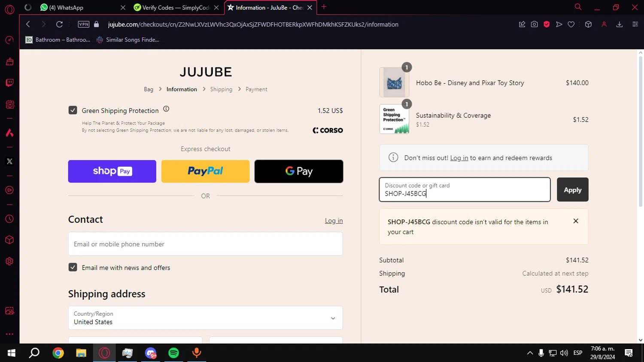This screenshot has height=362, width=644.
Task: Check out with Shop Pay
Action: [112, 171]
